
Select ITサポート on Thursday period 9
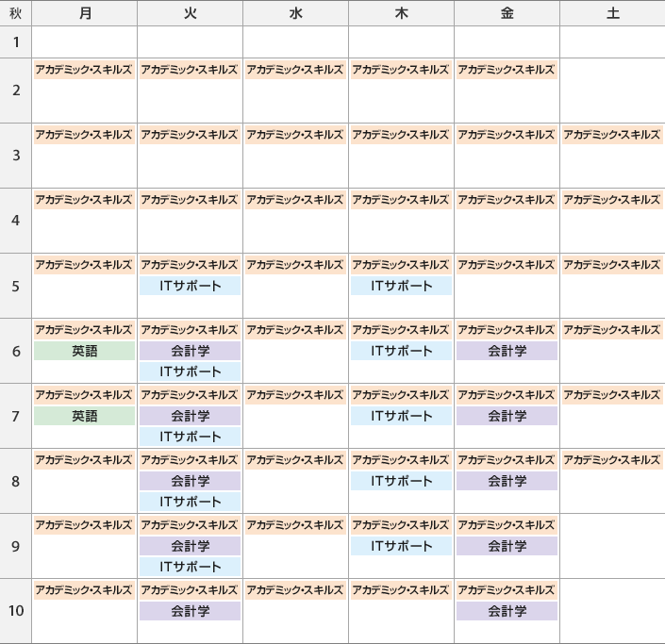[x=401, y=546]
